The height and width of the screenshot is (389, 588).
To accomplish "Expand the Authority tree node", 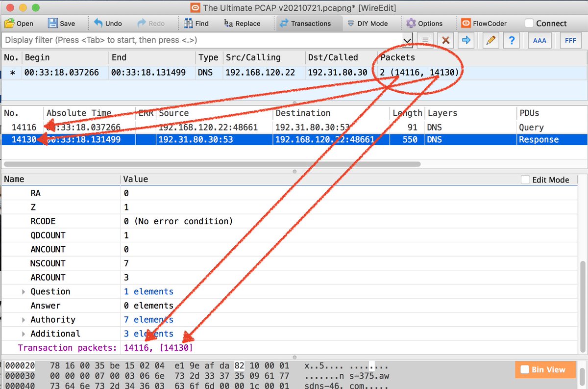I will pyautogui.click(x=24, y=320).
